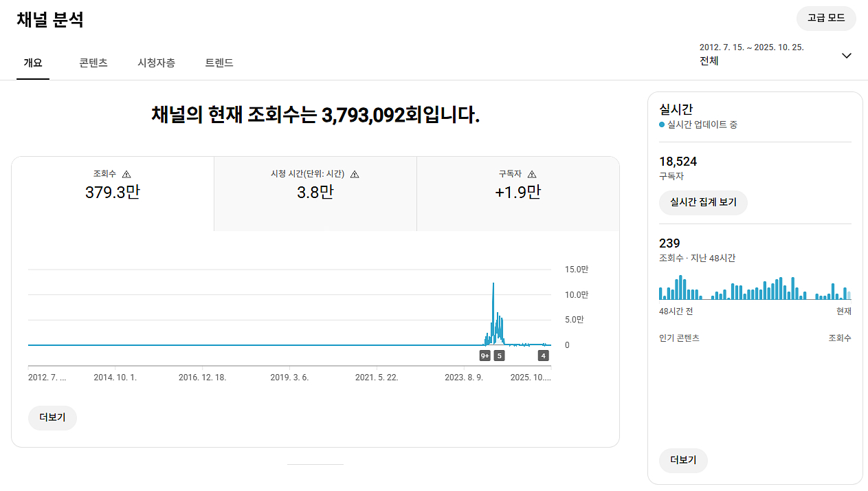868x491 pixels.
Task: Click the warning triangle next to 구독자
Action: click(x=532, y=175)
